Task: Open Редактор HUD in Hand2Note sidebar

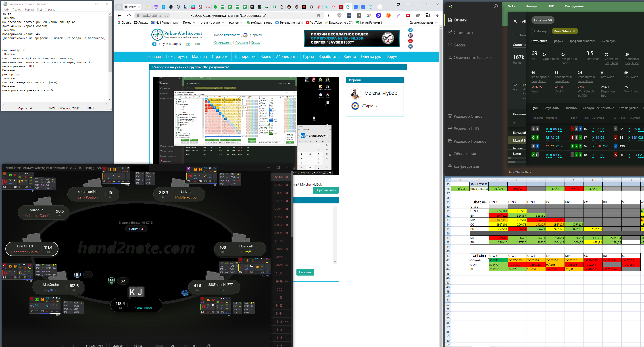Action: click(463, 129)
